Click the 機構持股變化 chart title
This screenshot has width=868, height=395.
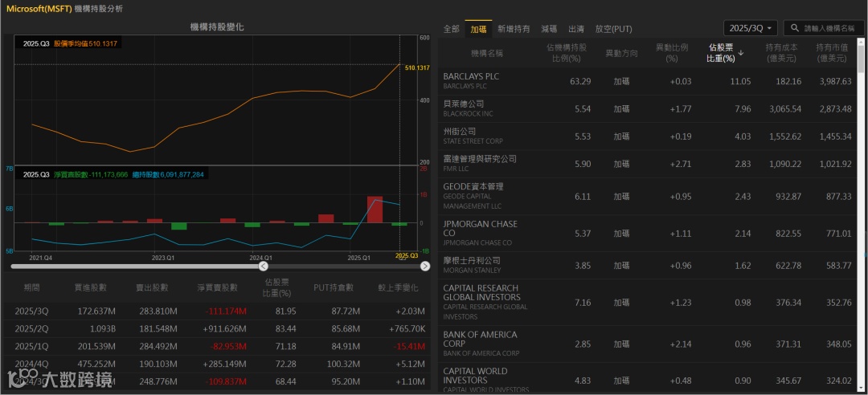(x=217, y=26)
